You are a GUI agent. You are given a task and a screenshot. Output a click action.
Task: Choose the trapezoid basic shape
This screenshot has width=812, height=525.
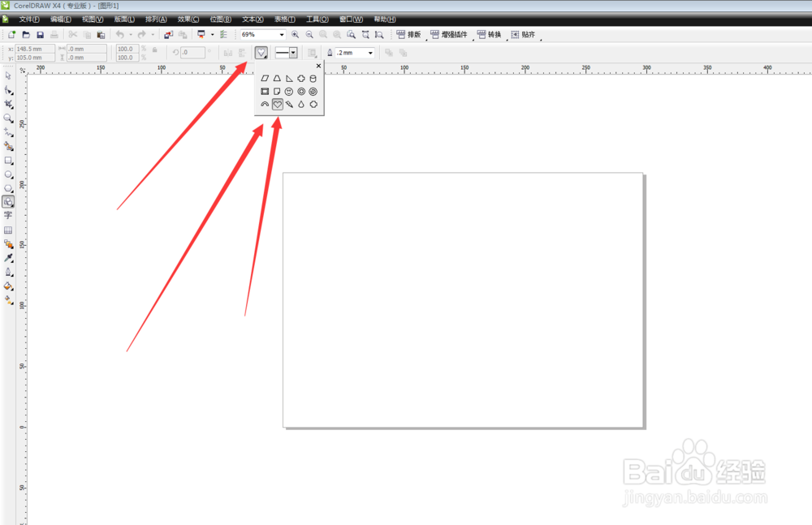(277, 79)
